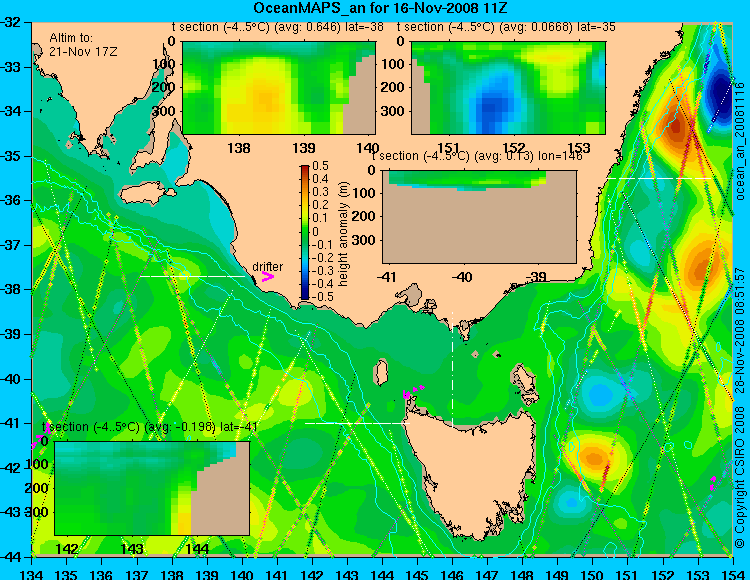Click the 'drifter' legend label
The width and height of the screenshot is (750, 580).
[x=267, y=267]
